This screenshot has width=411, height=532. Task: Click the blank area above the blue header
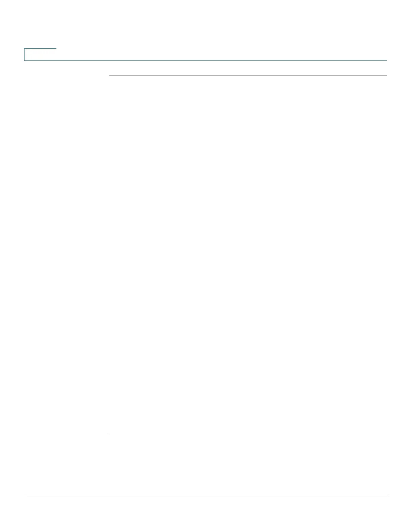coord(205,24)
